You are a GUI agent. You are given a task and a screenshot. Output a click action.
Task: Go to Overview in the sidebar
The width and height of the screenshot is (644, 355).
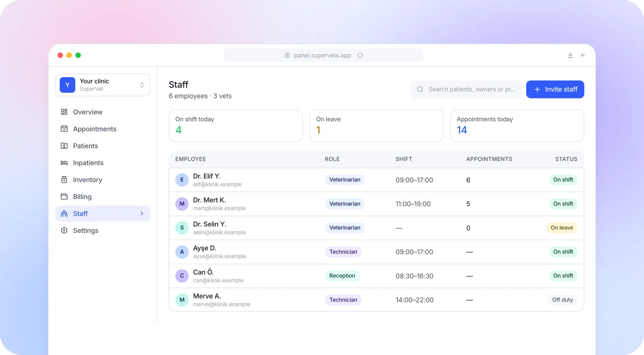tap(103, 112)
